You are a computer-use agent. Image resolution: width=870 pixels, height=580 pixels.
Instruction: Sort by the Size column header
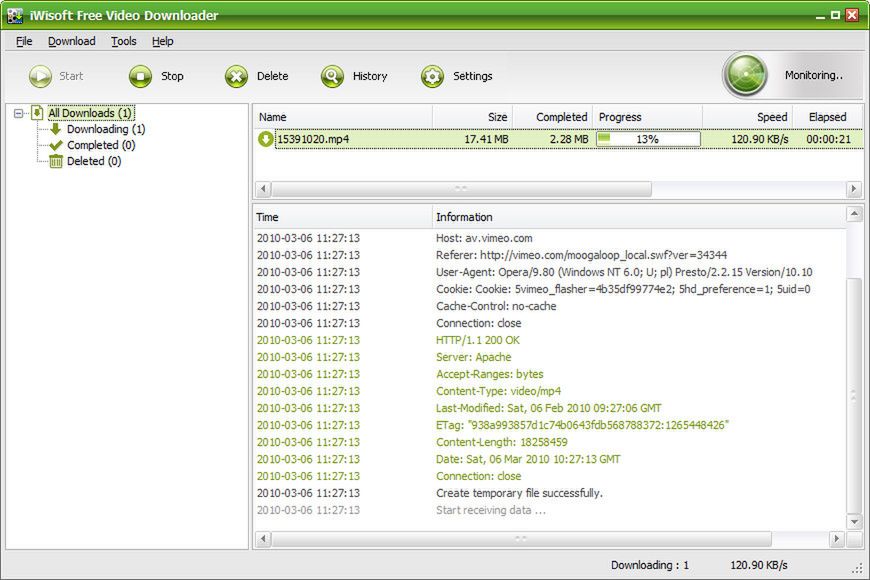point(472,117)
